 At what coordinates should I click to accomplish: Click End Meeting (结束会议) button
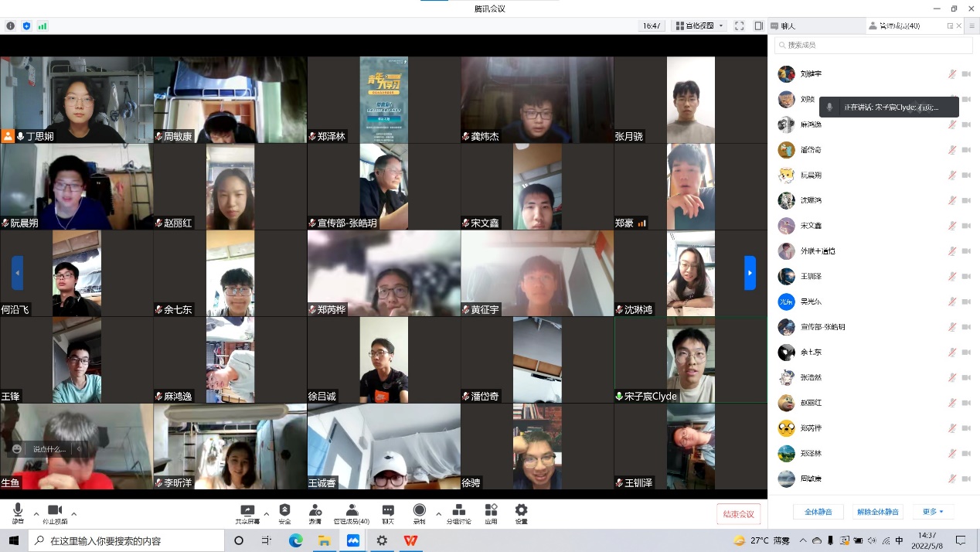738,514
